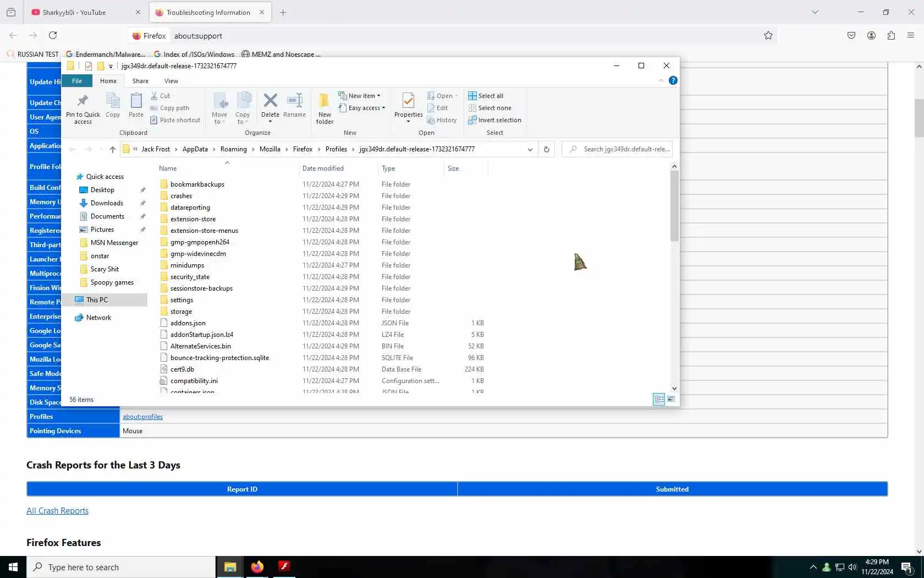
Task: Click the Explorer Help question-mark icon
Action: (673, 80)
